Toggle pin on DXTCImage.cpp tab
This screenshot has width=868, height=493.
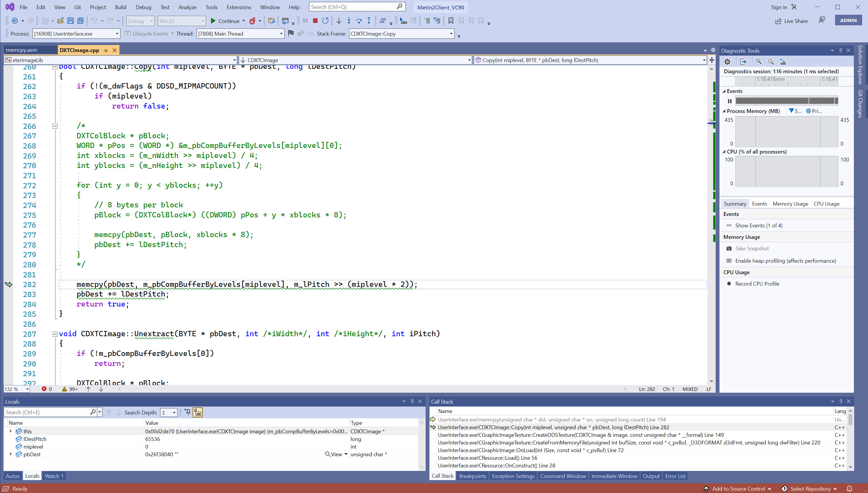106,50
